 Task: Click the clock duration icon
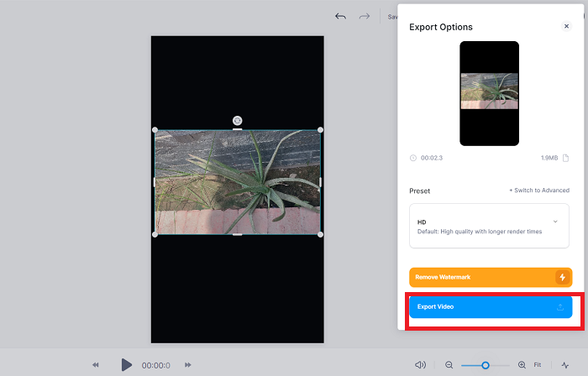[x=413, y=158]
